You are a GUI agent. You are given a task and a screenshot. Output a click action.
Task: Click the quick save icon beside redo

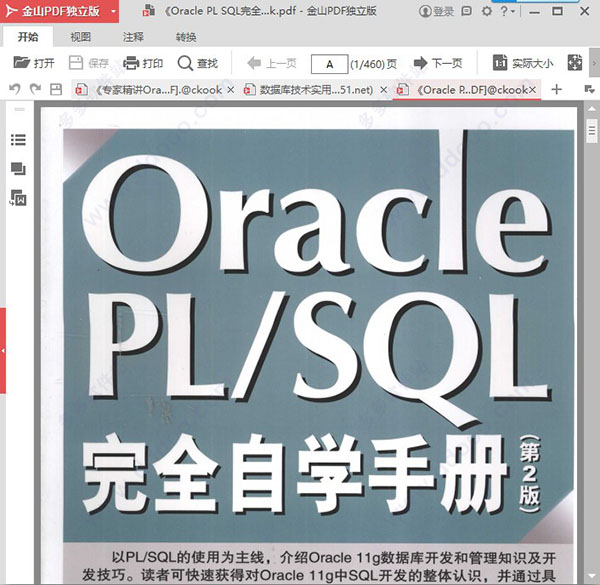click(56, 90)
